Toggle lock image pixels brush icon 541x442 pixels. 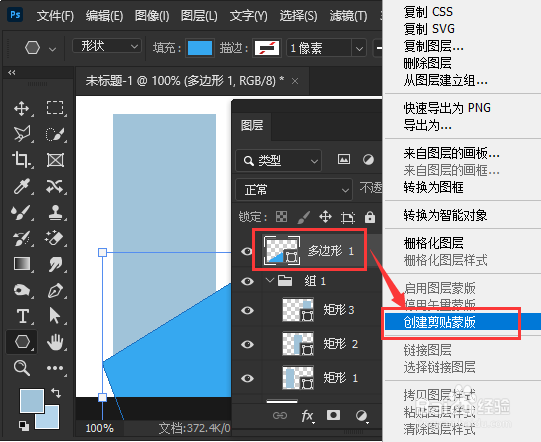303,217
